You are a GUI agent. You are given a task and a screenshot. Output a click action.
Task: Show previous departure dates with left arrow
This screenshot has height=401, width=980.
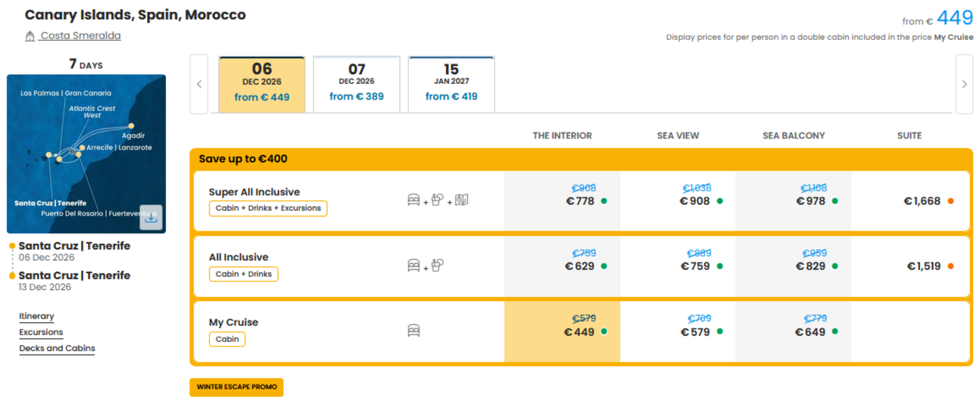click(199, 84)
